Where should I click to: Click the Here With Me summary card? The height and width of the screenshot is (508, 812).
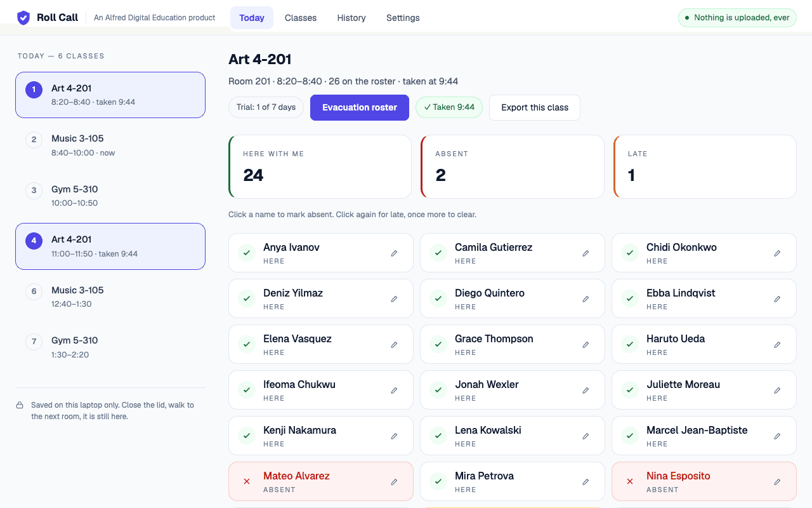pyautogui.click(x=320, y=166)
